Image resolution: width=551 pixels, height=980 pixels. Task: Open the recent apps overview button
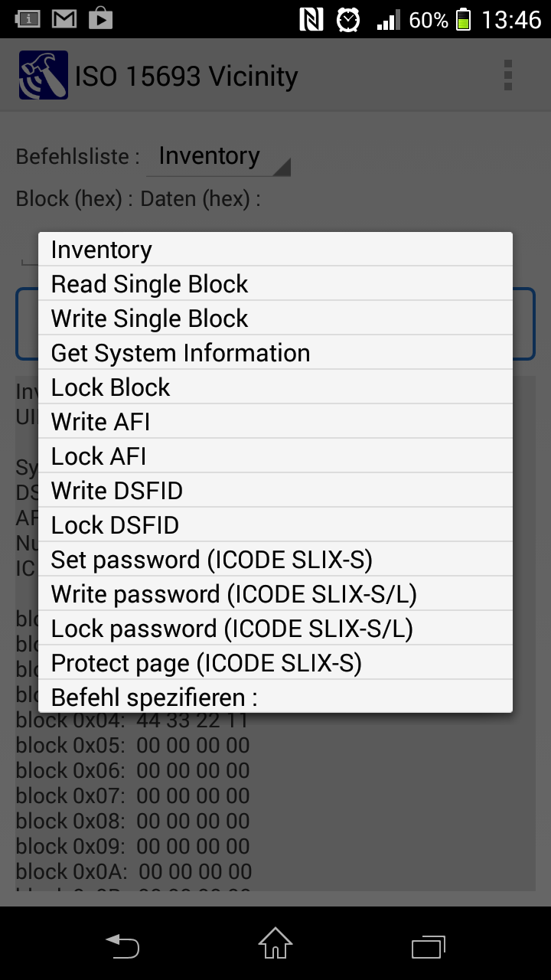coord(428,946)
